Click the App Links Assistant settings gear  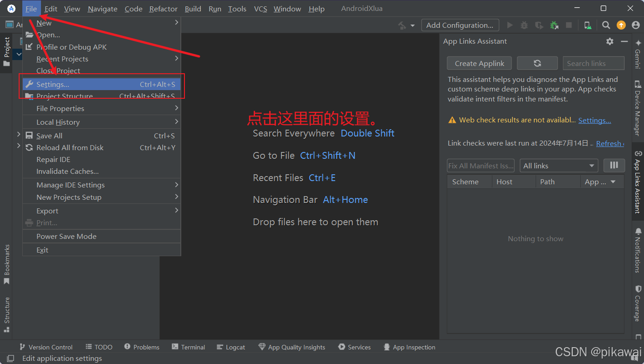click(x=609, y=41)
